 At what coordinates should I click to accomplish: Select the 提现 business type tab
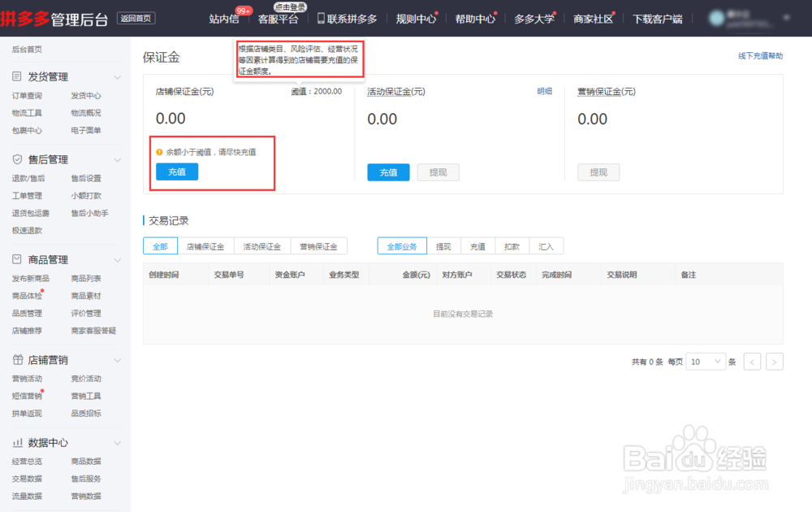click(443, 246)
